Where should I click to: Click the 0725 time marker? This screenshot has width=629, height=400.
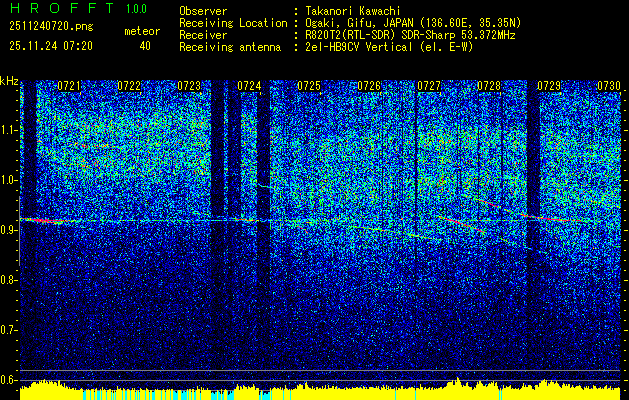tap(309, 86)
